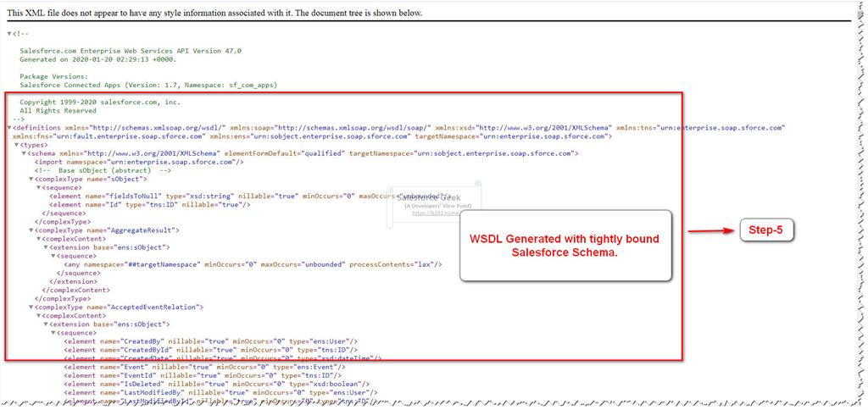Collapse sequence containing CreatedBy element
The width and height of the screenshot is (868, 410).
53,333
